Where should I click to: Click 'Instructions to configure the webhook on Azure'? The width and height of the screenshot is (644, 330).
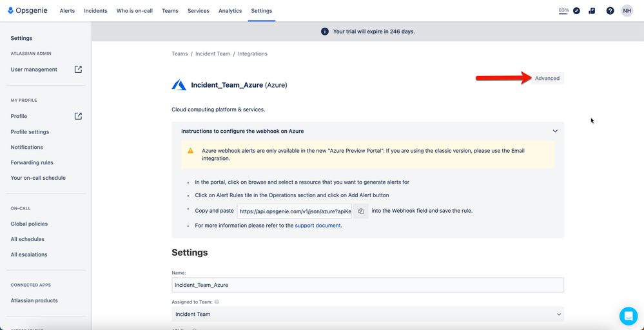tap(242, 131)
